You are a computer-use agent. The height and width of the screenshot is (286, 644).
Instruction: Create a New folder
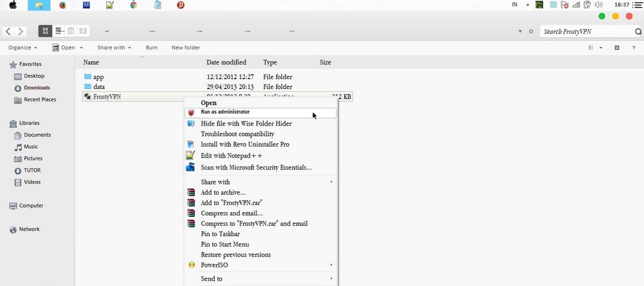pos(186,47)
